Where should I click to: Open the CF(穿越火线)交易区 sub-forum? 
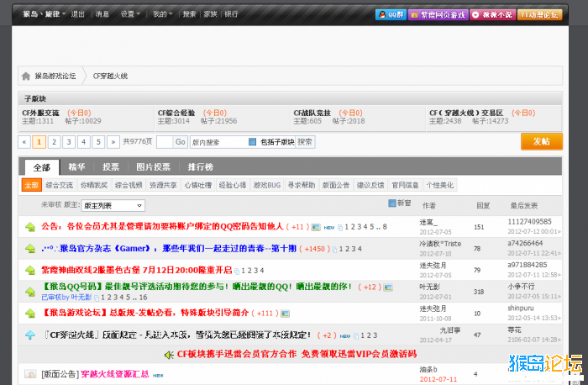466,113
